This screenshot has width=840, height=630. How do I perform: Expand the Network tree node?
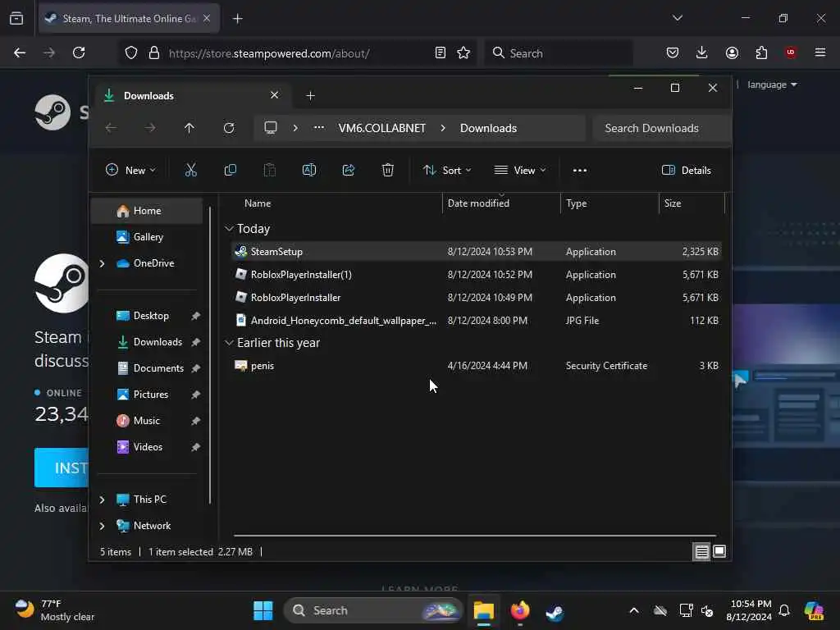(x=102, y=526)
